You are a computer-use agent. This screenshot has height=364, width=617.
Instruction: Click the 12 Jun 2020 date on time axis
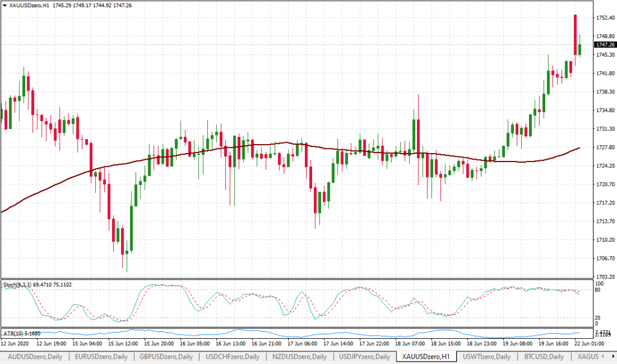point(16,344)
